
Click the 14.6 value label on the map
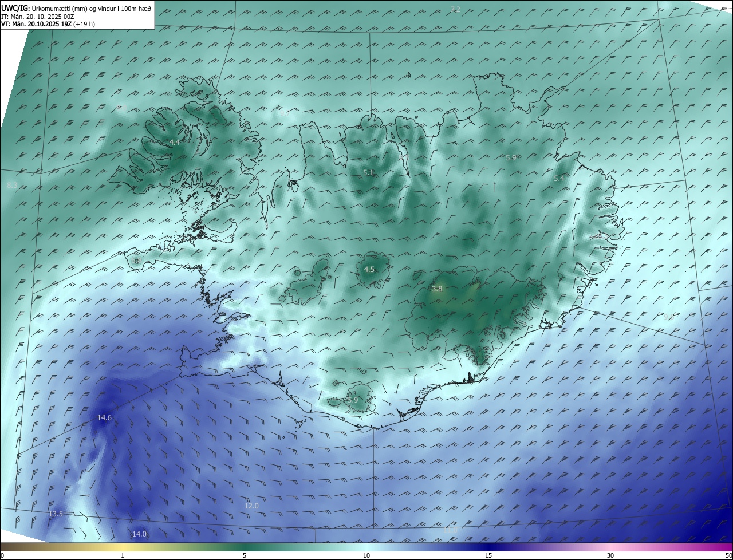click(104, 418)
